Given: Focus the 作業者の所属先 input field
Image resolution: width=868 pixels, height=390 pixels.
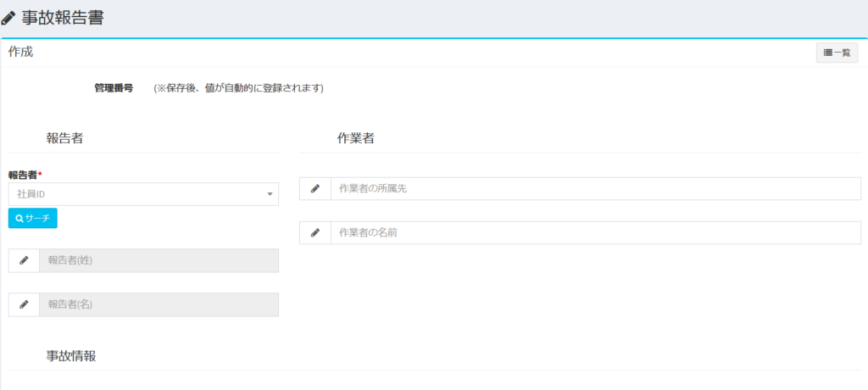Looking at the screenshot, I should coord(596,189).
